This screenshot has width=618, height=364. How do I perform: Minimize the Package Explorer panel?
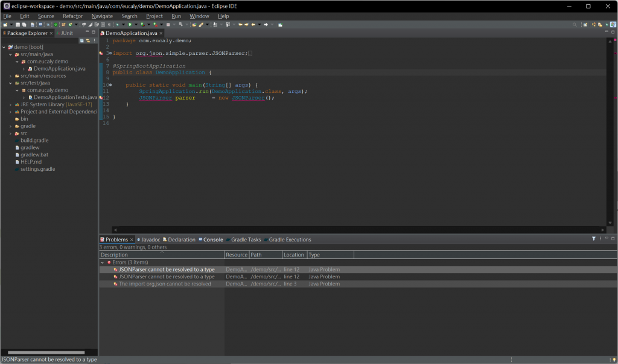click(x=87, y=33)
